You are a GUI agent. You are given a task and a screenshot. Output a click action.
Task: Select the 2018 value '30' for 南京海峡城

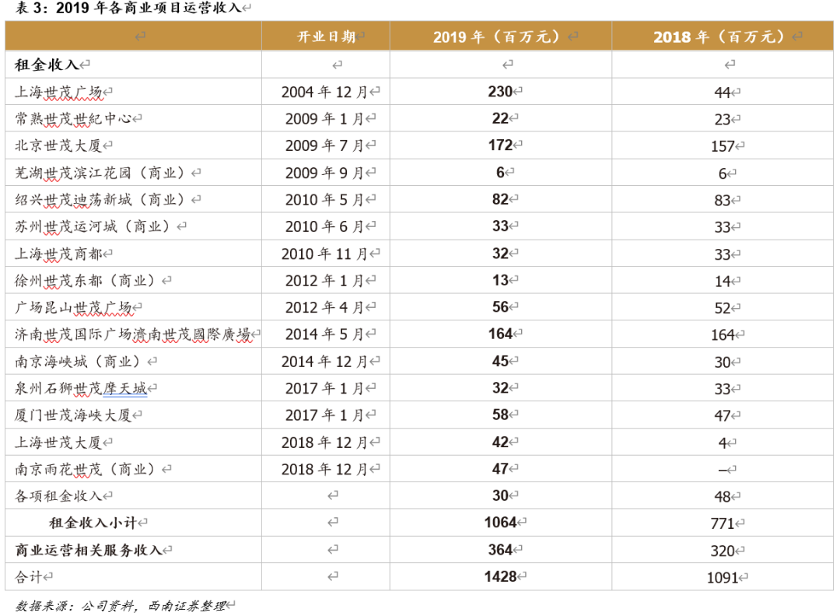722,362
